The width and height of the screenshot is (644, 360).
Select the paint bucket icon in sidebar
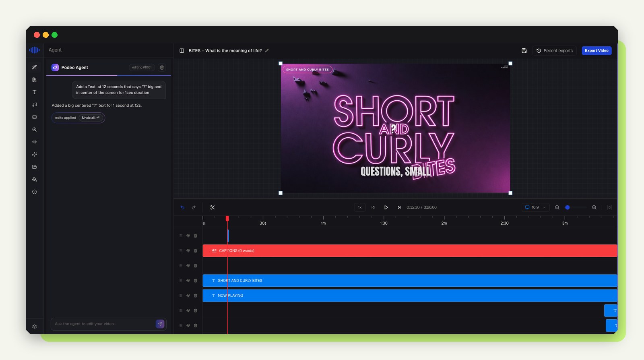pos(35,179)
